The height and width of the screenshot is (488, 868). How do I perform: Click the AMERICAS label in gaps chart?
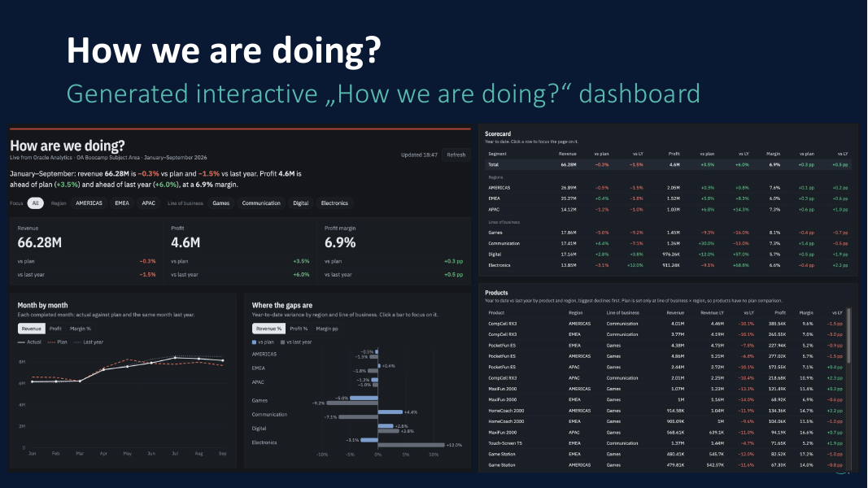click(x=264, y=354)
